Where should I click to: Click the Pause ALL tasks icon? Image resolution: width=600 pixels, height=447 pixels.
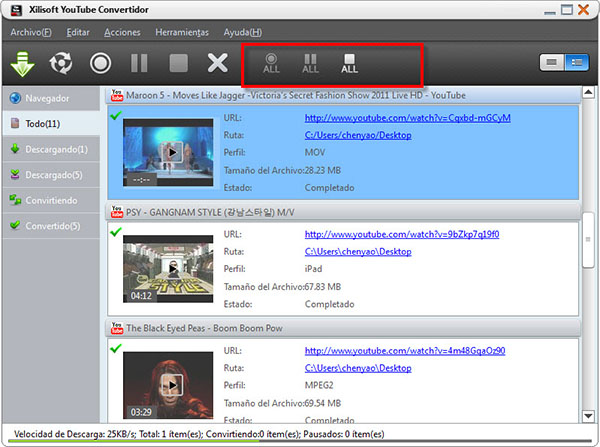pyautogui.click(x=310, y=64)
